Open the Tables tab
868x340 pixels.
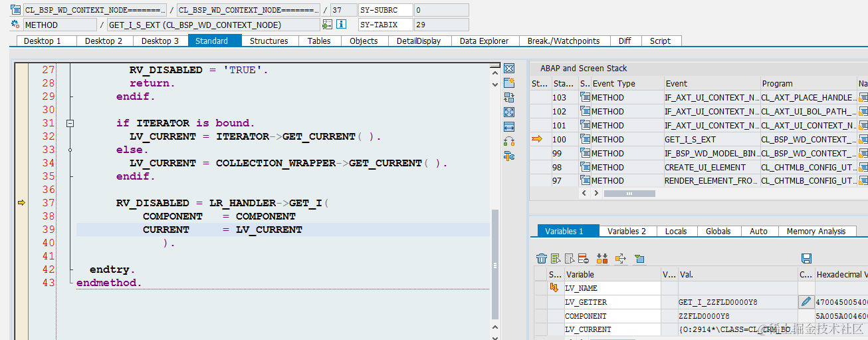click(x=319, y=41)
